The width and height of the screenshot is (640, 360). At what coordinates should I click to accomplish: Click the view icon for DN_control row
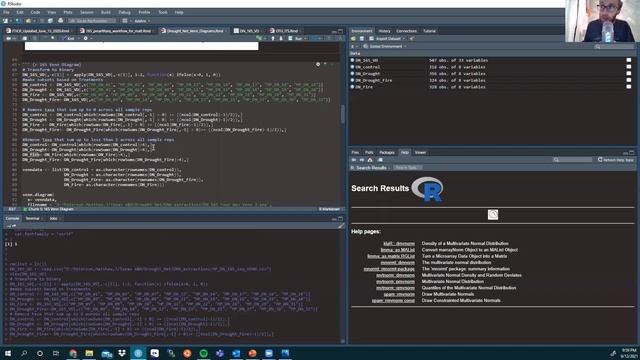[x=629, y=67]
